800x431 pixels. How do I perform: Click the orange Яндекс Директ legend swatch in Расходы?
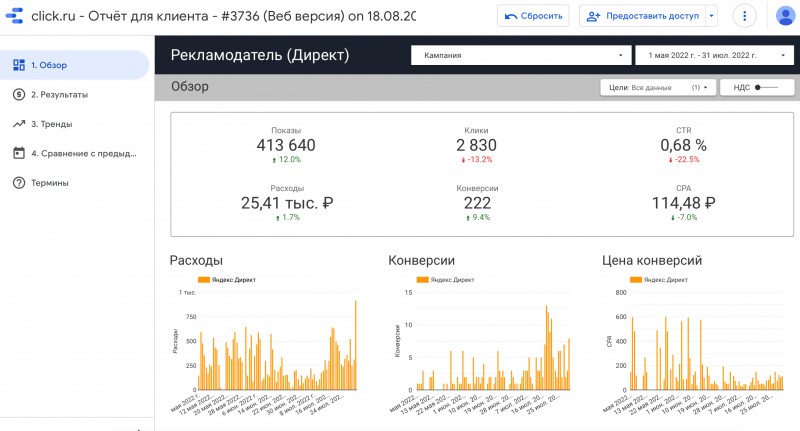coord(203,280)
